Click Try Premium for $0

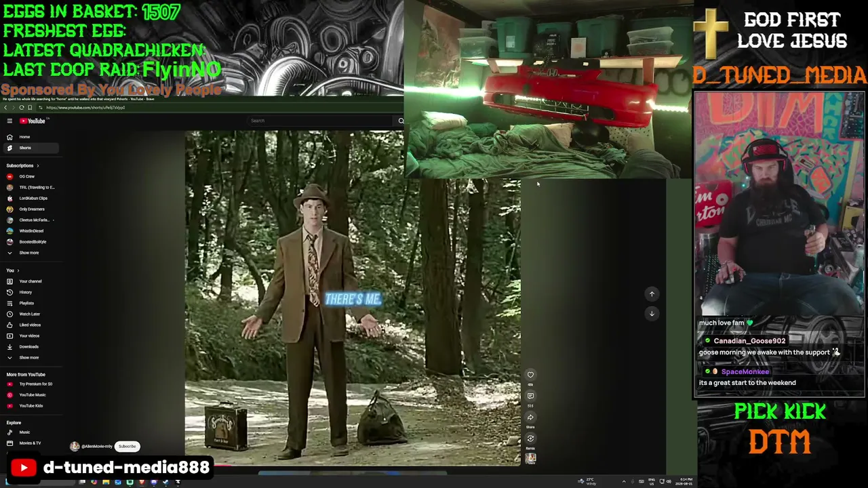tap(31, 384)
